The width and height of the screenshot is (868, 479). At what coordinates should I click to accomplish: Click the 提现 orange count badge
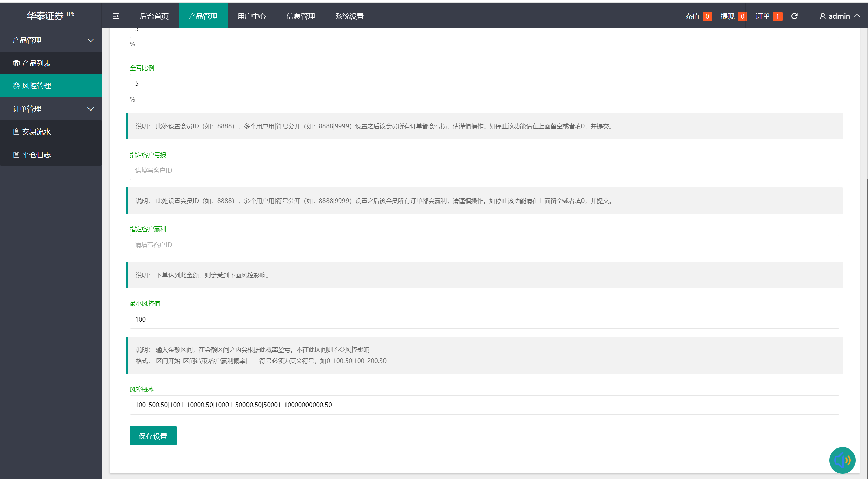point(742,16)
